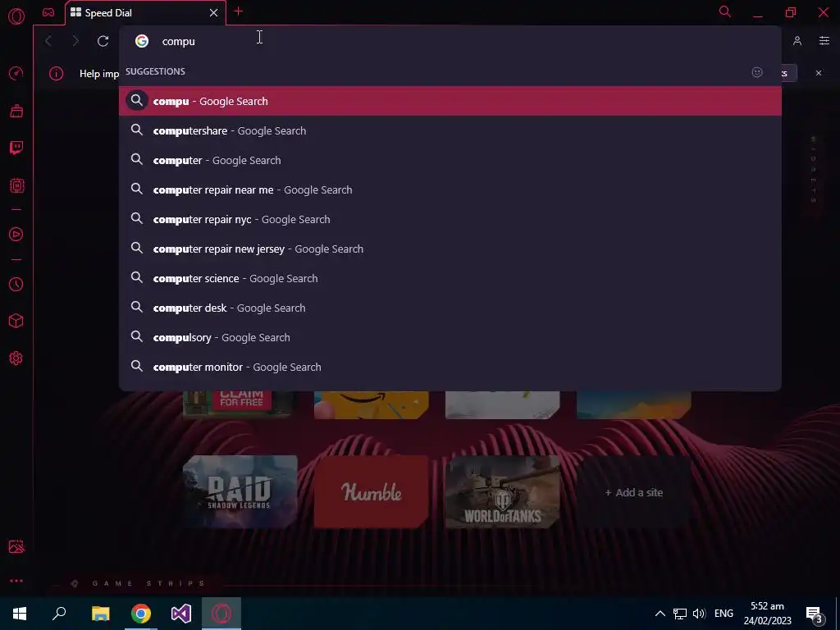Image resolution: width=840 pixels, height=630 pixels.
Task: Open the CPU chip icon in sidebar
Action: [16, 185]
